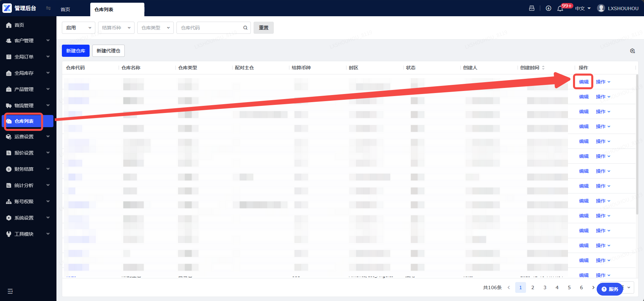644x301 pixels.
Task: Click the 产品管理 sidebar icon
Action: [x=9, y=89]
